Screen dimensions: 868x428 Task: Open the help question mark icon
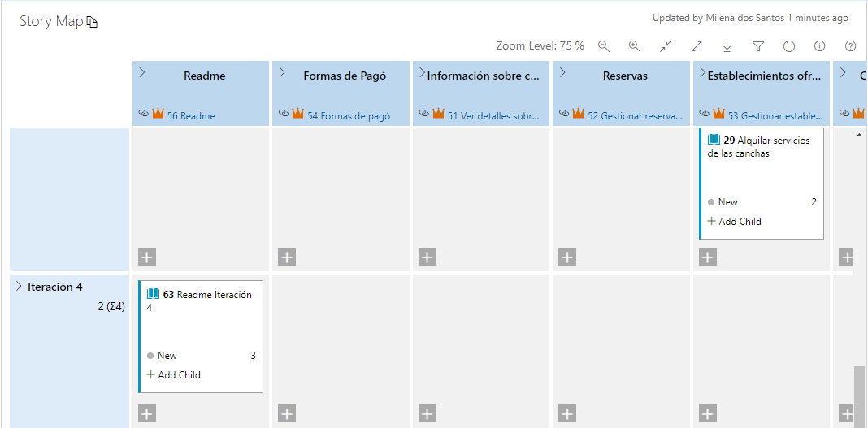pyautogui.click(x=851, y=46)
